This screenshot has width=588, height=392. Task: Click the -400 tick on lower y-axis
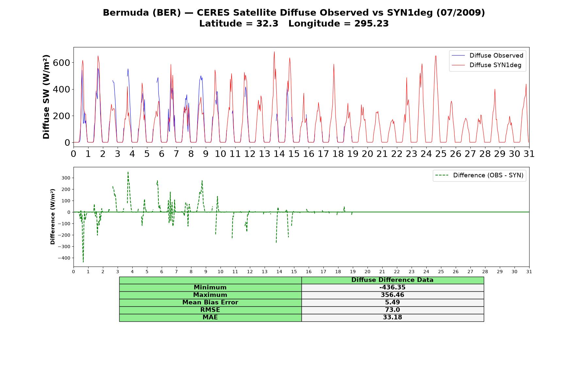click(64, 258)
